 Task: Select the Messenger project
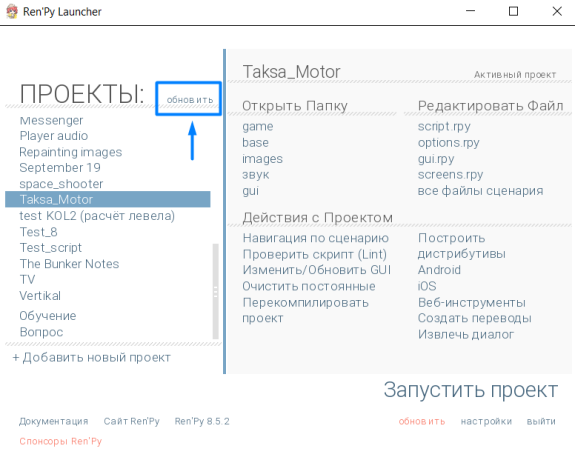tap(51, 120)
